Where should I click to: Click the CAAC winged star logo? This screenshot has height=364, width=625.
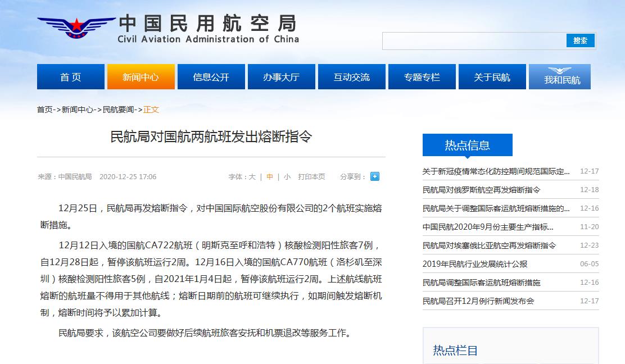(x=76, y=28)
